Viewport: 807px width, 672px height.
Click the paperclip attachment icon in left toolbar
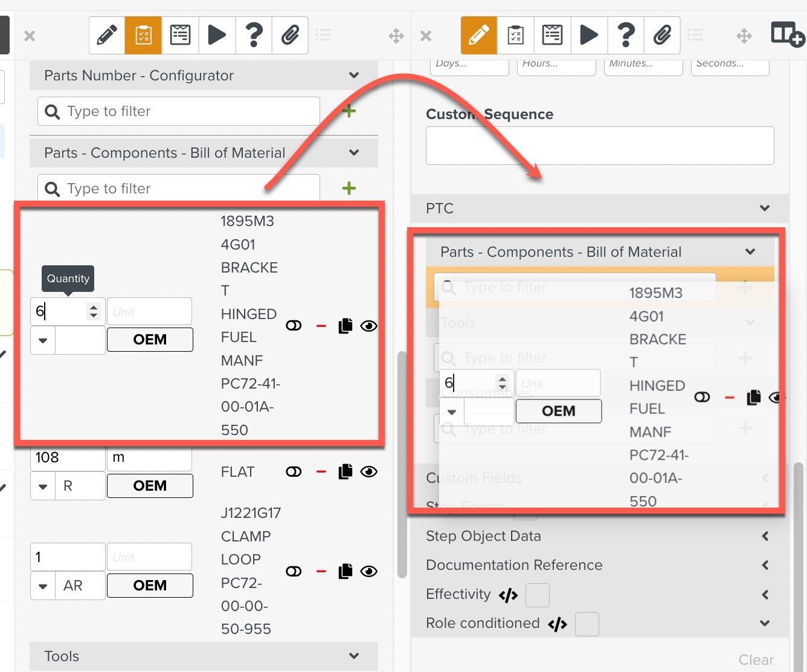pyautogui.click(x=291, y=35)
